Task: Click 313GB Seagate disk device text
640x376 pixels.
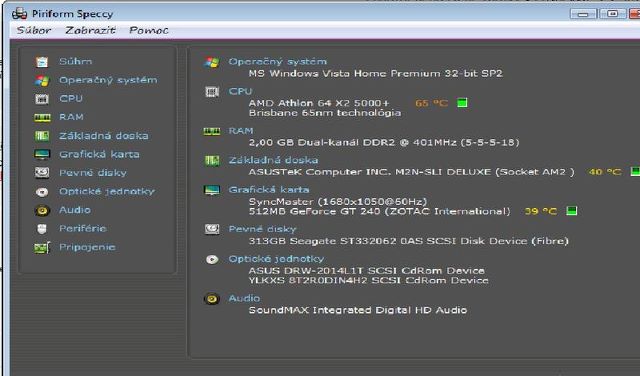Action: [x=409, y=241]
